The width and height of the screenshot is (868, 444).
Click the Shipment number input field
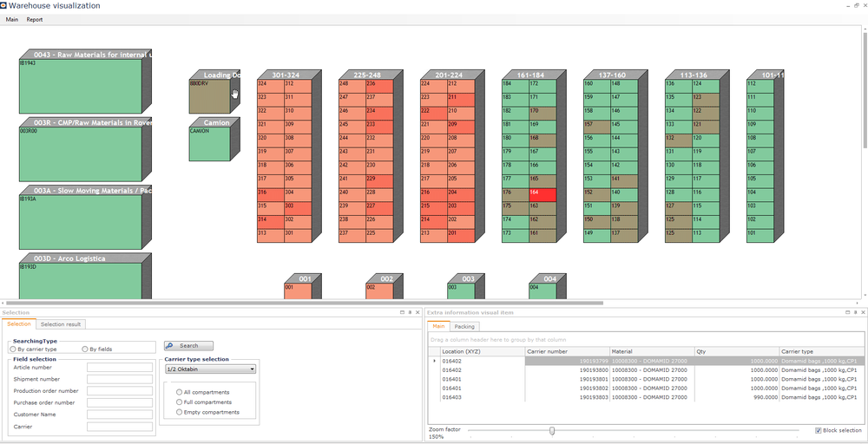120,379
